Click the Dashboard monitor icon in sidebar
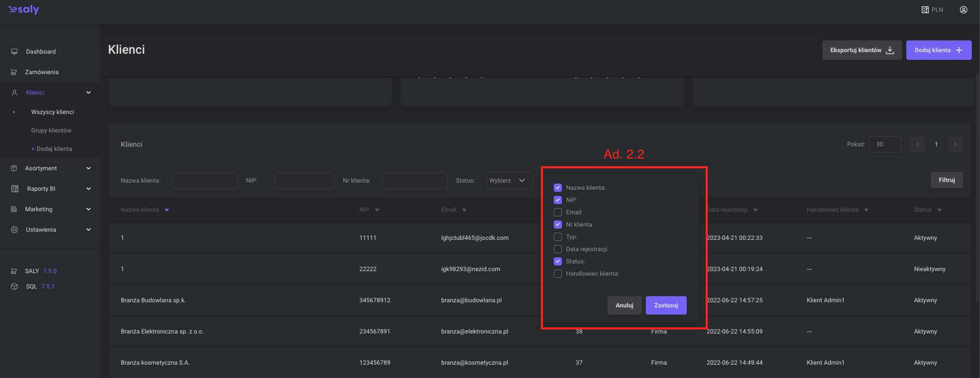Image resolution: width=980 pixels, height=378 pixels. pyautogui.click(x=14, y=52)
